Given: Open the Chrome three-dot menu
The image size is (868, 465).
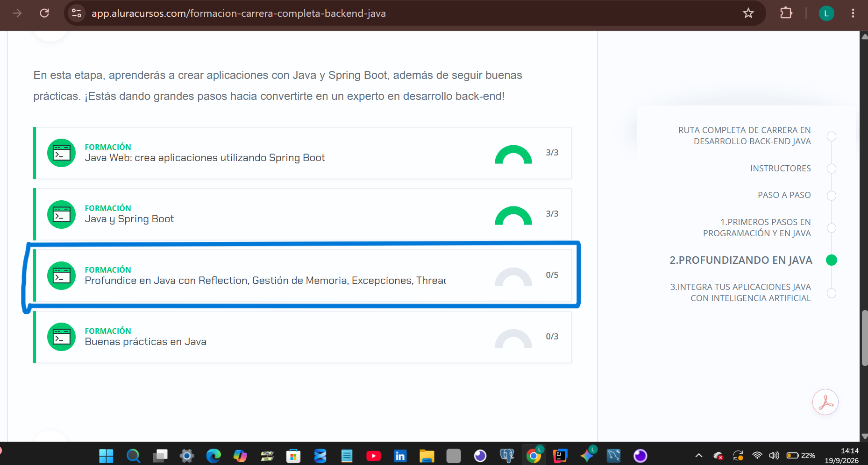Looking at the screenshot, I should pyautogui.click(x=853, y=13).
